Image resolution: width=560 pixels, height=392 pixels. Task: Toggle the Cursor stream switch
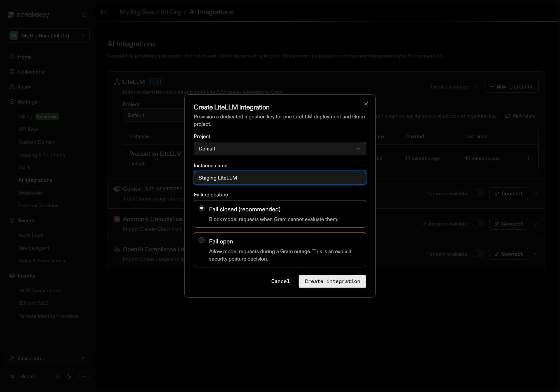(x=478, y=193)
